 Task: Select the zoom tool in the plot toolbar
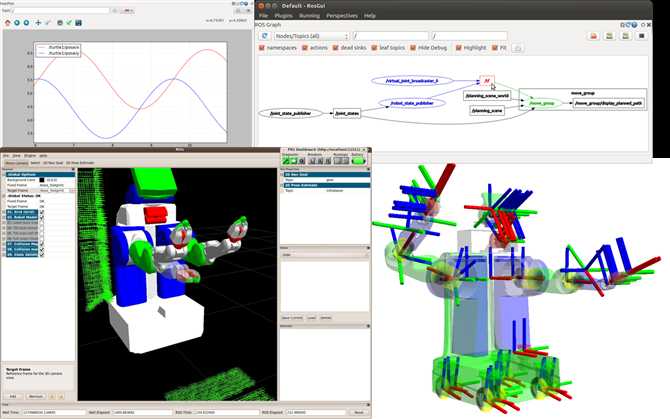tap(48, 23)
